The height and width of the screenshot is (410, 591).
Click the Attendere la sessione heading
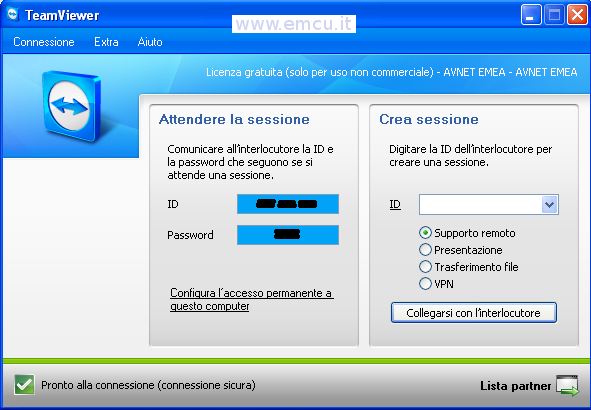[x=234, y=119]
